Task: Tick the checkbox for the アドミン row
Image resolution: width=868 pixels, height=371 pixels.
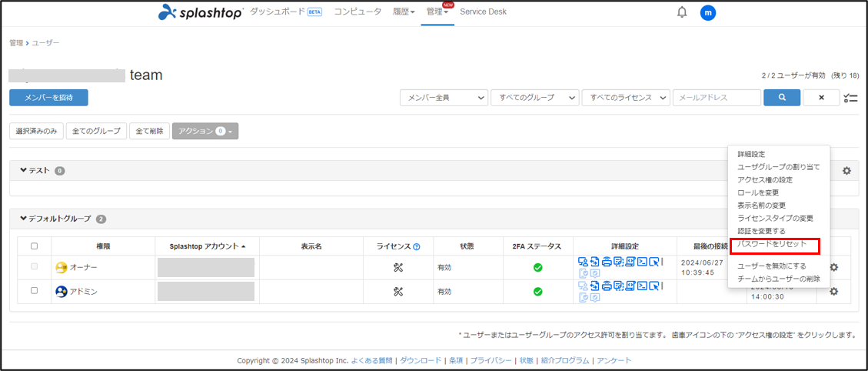Action: point(35,291)
